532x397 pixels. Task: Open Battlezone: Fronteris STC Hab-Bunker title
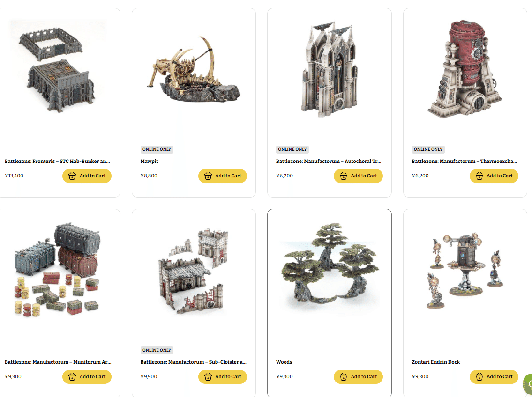point(57,161)
